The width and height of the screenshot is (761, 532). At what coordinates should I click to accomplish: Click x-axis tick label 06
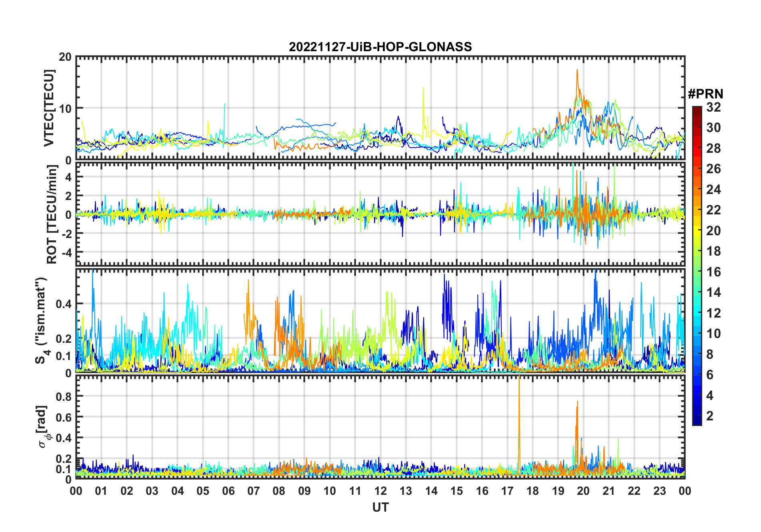(x=228, y=491)
